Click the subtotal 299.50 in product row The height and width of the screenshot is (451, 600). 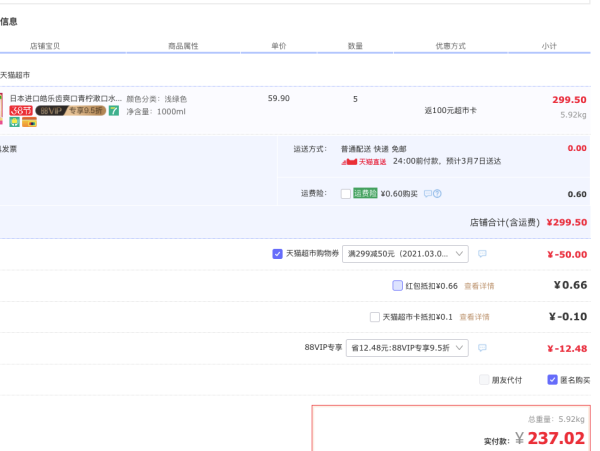(x=569, y=100)
